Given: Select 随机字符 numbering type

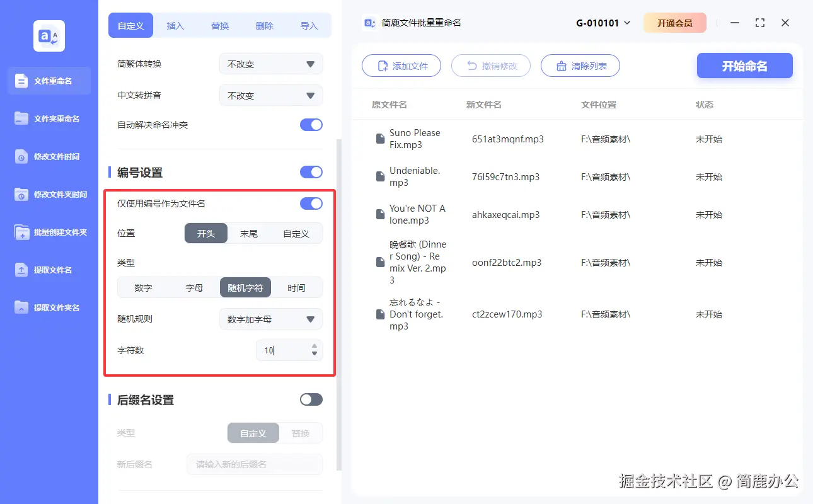Looking at the screenshot, I should click(245, 287).
